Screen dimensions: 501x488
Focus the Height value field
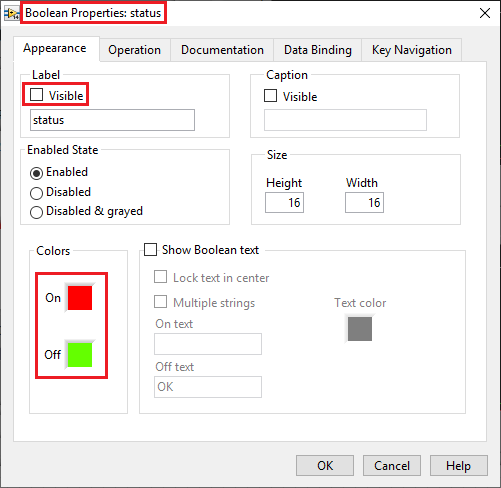(x=284, y=202)
